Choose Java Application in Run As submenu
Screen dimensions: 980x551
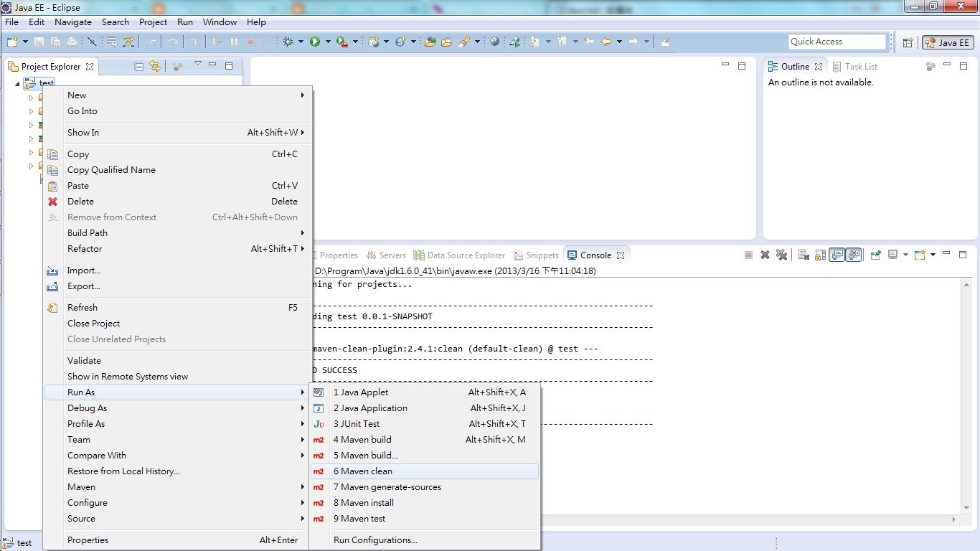[425, 408]
